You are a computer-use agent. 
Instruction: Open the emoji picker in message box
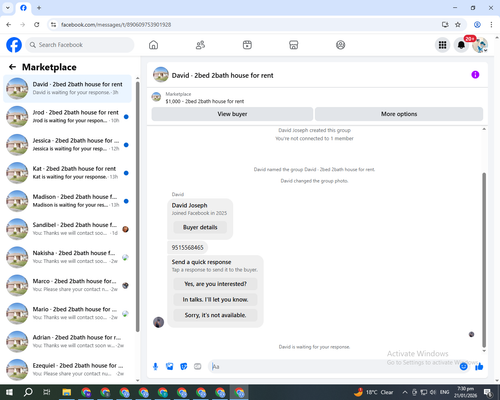coord(463,367)
